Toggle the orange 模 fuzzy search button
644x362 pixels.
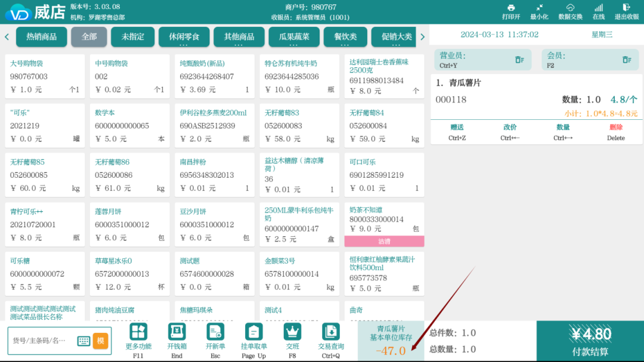pyautogui.click(x=100, y=341)
